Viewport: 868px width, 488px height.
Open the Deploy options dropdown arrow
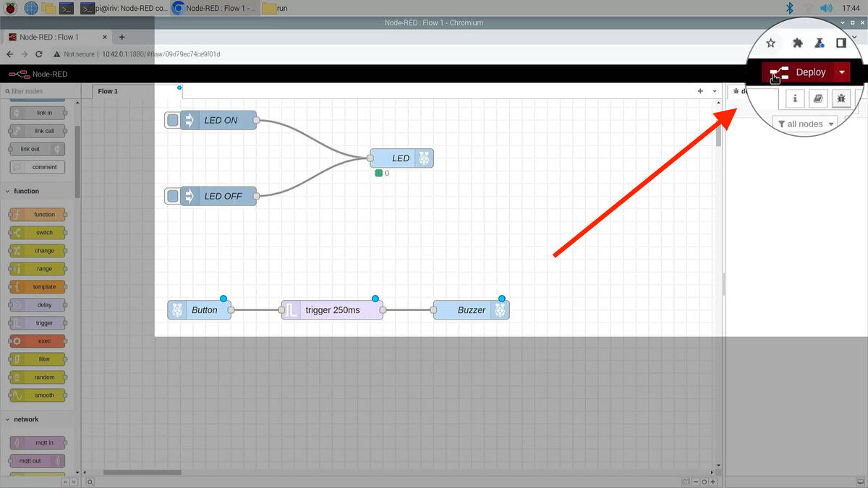point(842,72)
